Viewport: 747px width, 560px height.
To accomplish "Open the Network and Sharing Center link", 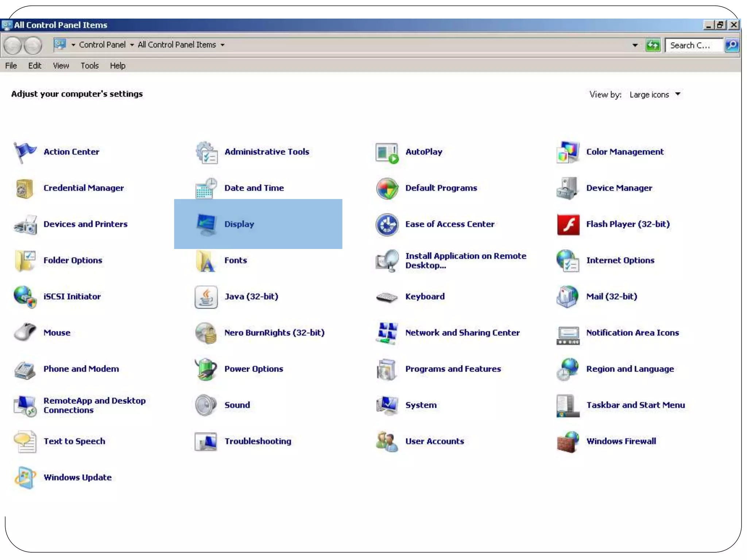I will coord(462,332).
